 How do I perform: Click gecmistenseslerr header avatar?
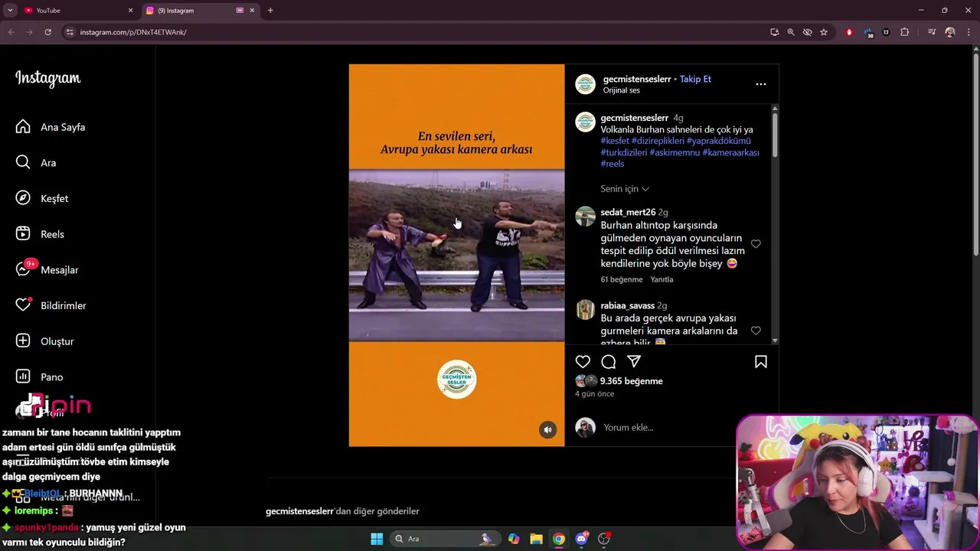(586, 84)
